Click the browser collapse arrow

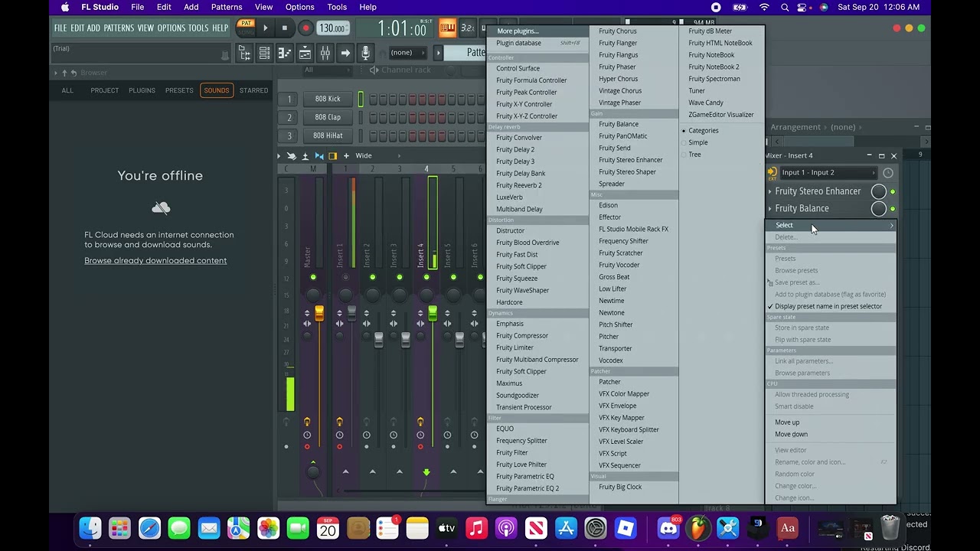click(56, 73)
